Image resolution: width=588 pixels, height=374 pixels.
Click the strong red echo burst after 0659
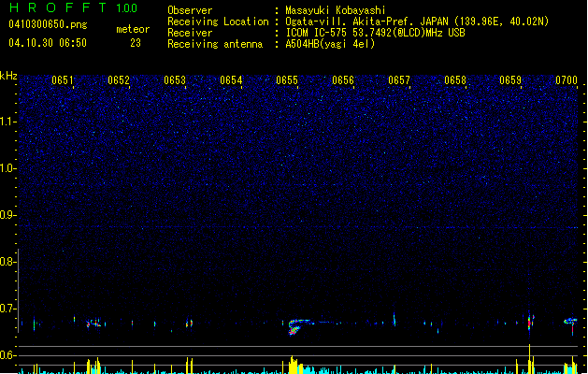tap(530, 322)
